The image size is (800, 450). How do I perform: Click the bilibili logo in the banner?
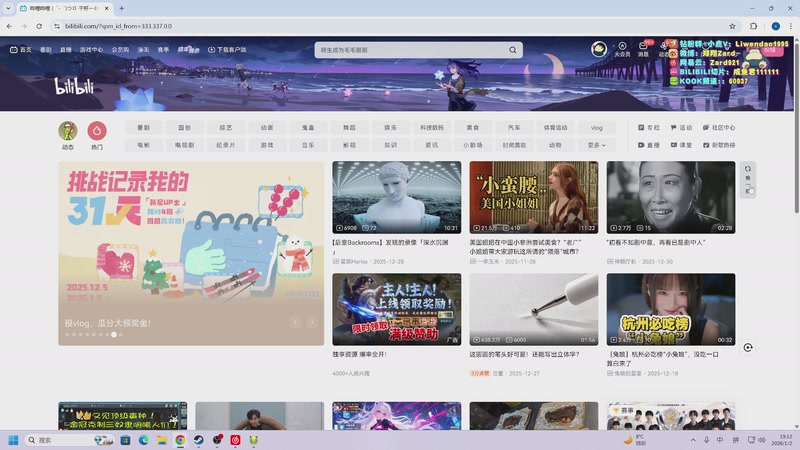[74, 86]
